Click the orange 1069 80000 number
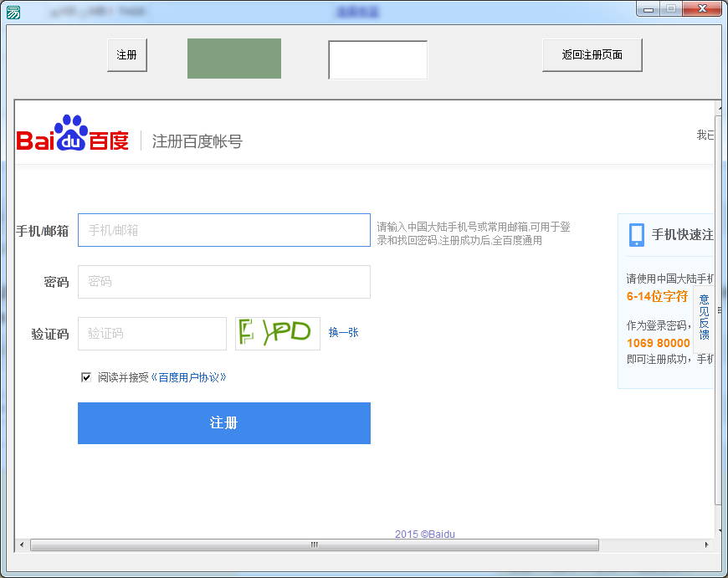This screenshot has height=578, width=728. pyautogui.click(x=658, y=343)
